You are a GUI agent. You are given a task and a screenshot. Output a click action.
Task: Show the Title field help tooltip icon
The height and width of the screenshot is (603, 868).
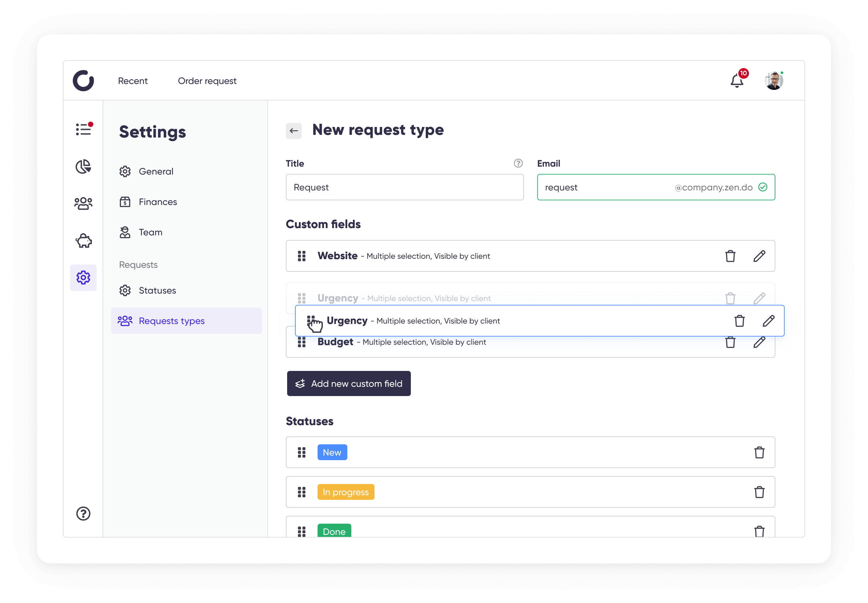tap(518, 163)
